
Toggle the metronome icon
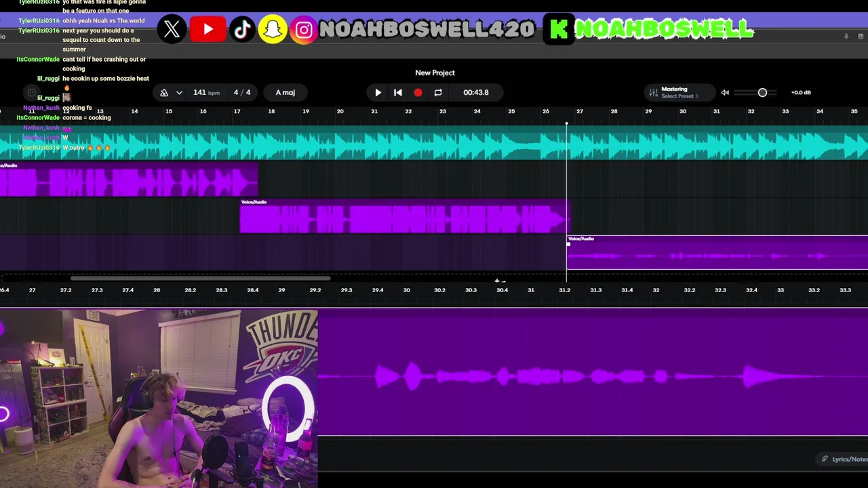pos(164,92)
